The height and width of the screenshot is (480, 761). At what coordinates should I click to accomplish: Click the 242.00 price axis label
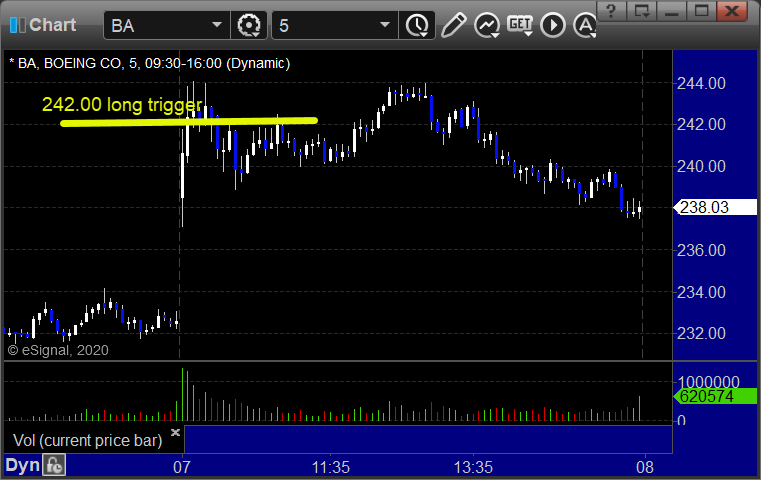point(701,125)
